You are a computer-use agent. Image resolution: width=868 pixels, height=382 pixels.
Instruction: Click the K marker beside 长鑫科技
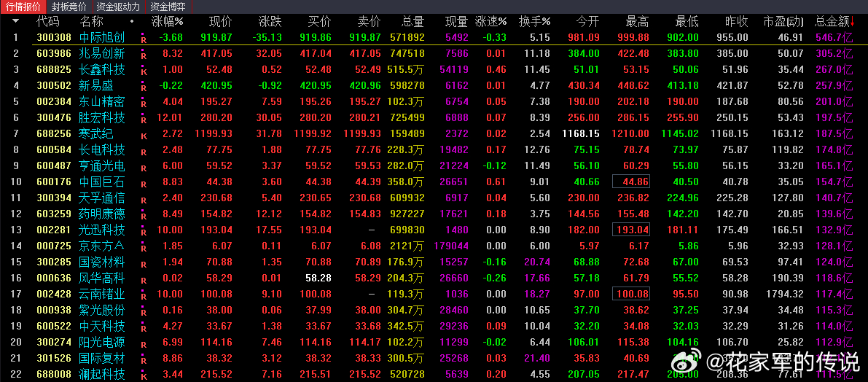144,72
